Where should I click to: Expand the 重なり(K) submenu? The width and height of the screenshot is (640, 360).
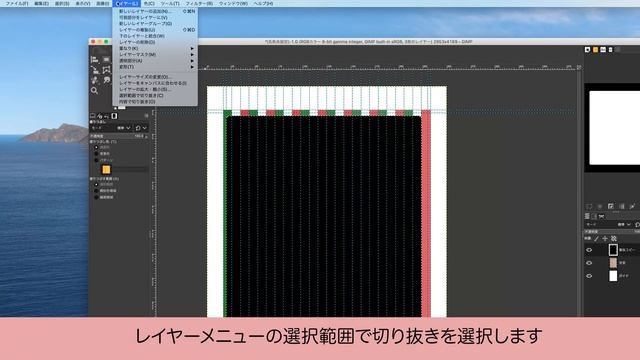point(155,48)
